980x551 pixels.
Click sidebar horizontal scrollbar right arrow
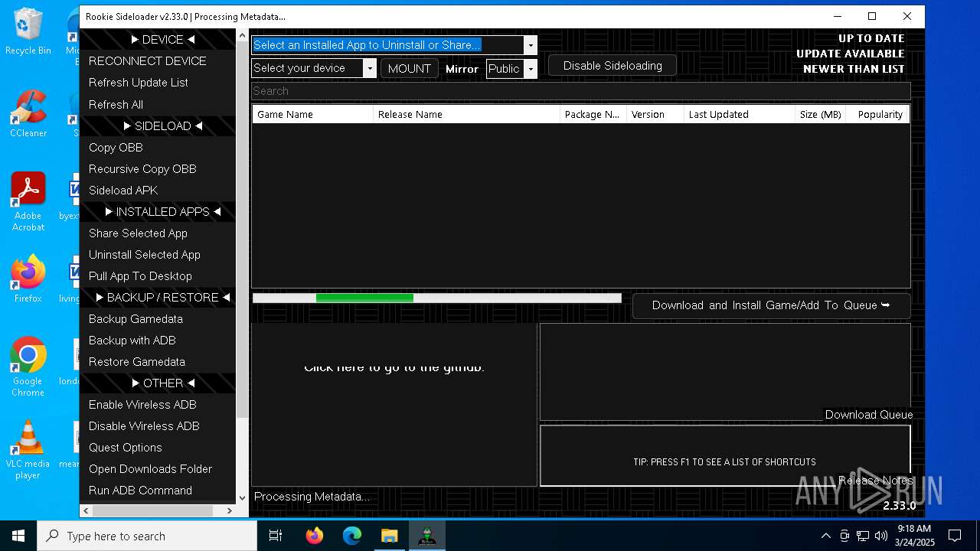point(229,510)
